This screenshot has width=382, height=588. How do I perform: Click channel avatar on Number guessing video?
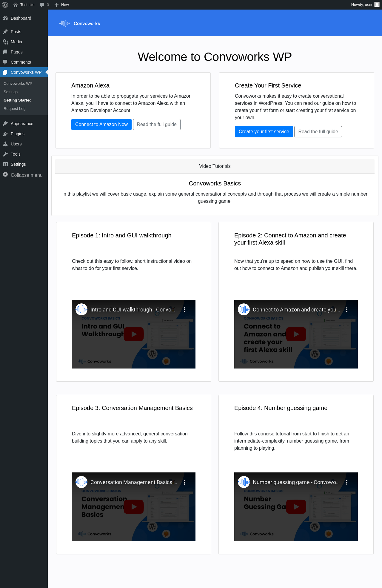click(244, 482)
